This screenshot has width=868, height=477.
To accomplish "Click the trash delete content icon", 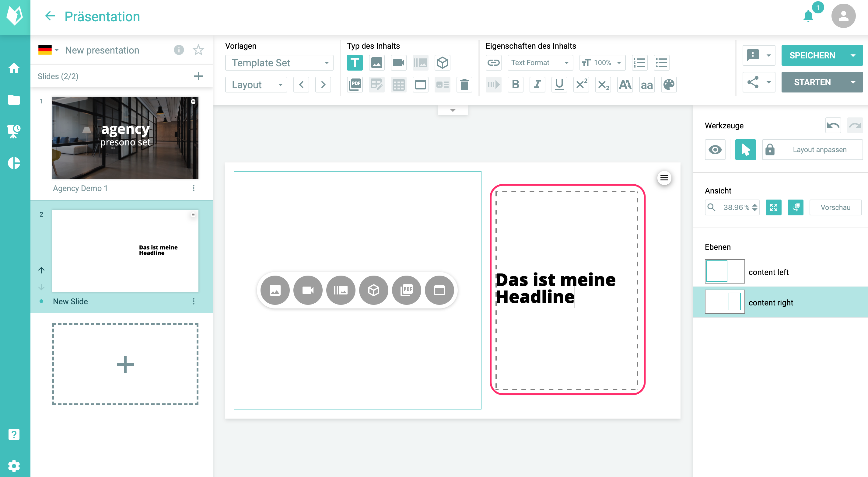I will coord(464,85).
